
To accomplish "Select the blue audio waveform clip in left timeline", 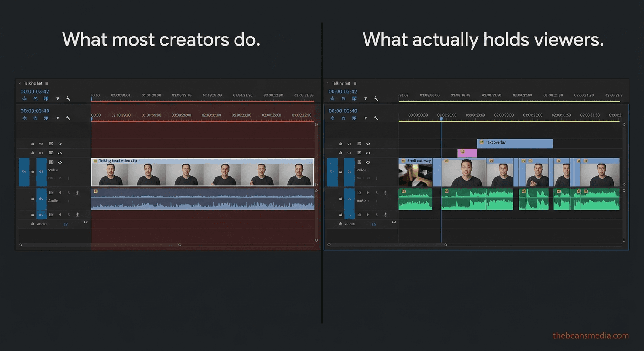I will click(x=203, y=199).
